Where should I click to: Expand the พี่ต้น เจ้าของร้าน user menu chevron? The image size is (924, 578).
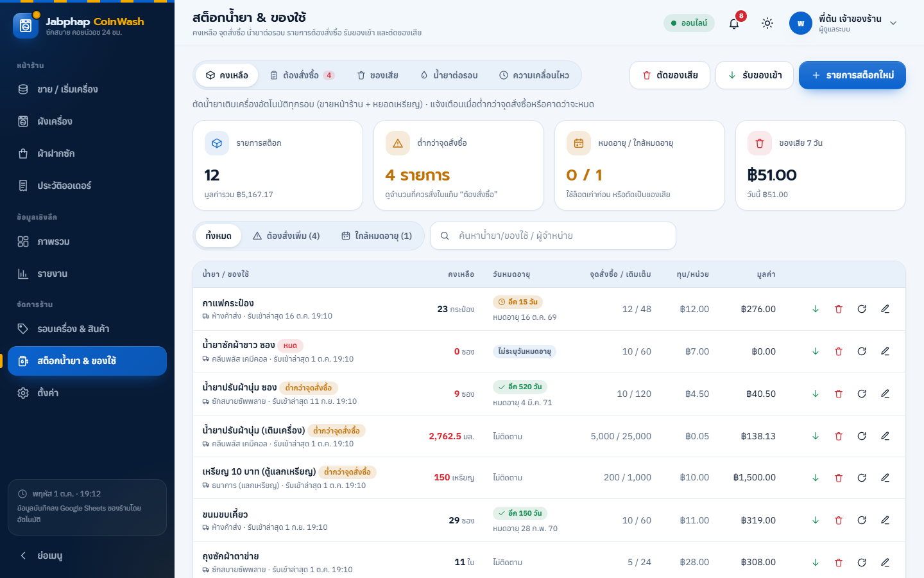[893, 23]
